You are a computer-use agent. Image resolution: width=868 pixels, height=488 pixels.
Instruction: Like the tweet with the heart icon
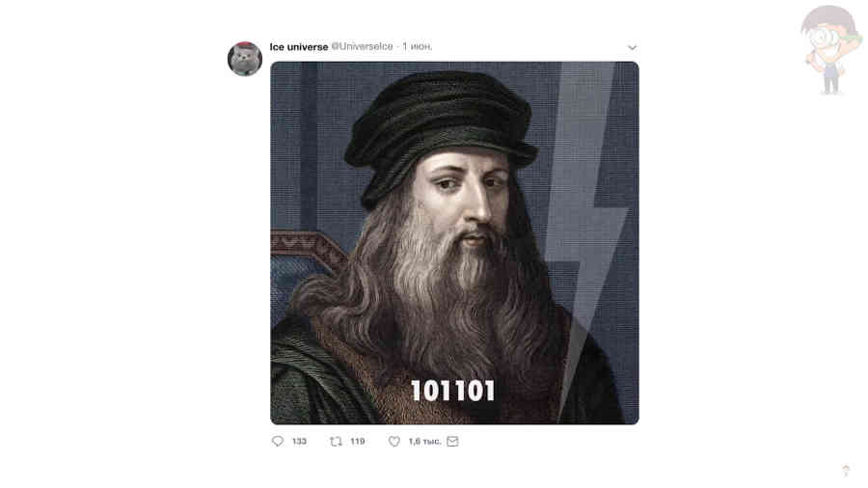(394, 441)
